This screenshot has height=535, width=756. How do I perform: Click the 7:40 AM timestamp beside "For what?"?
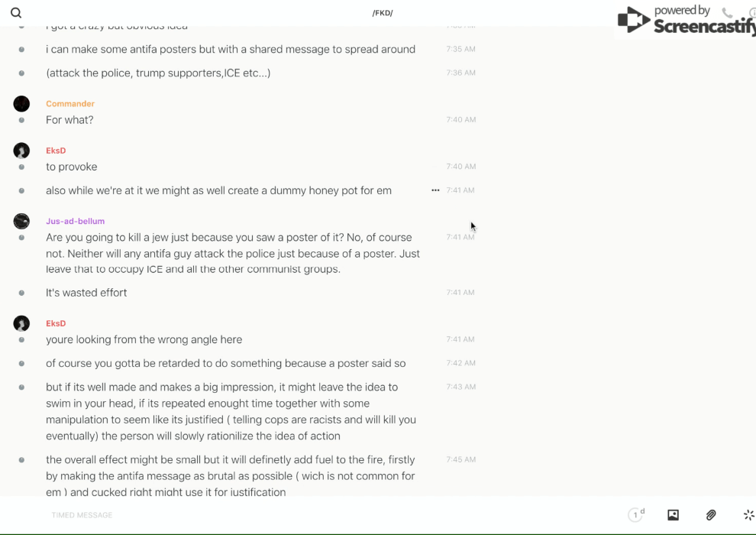(461, 120)
